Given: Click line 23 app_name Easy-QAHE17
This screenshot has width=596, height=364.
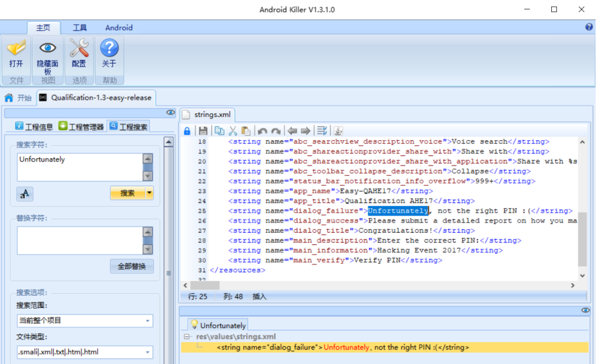Looking at the screenshot, I should 331,191.
